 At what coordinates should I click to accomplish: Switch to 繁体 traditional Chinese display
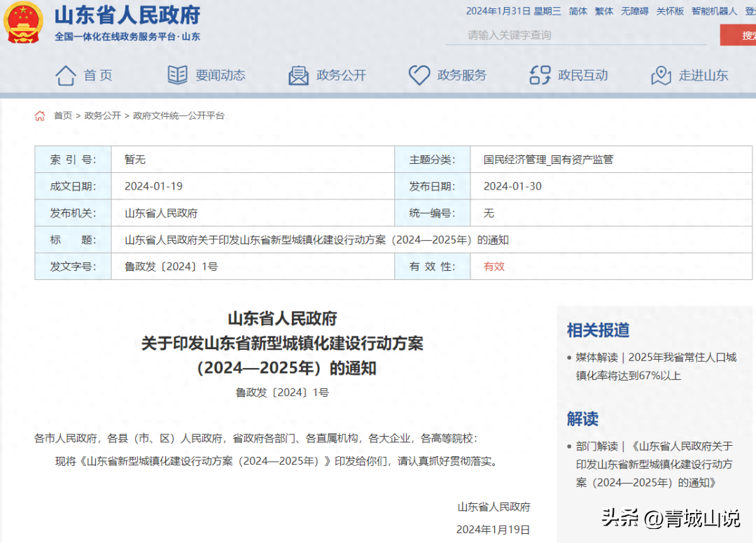[604, 11]
